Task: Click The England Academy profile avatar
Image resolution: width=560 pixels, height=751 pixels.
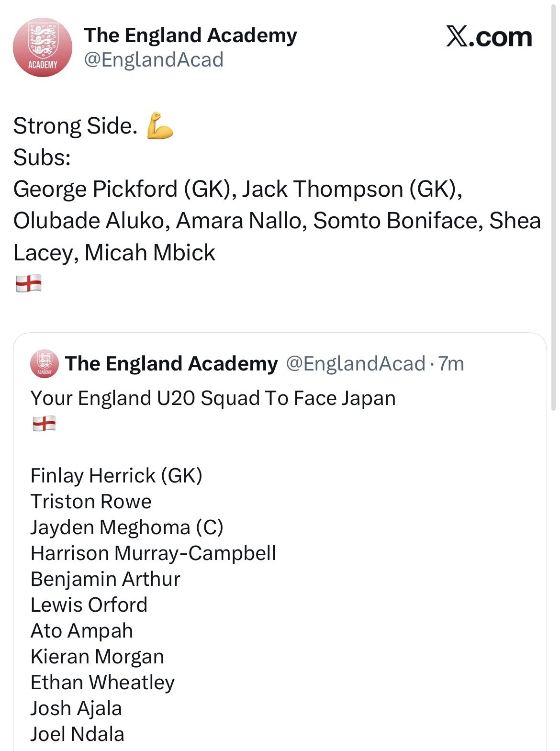Action: 42,47
